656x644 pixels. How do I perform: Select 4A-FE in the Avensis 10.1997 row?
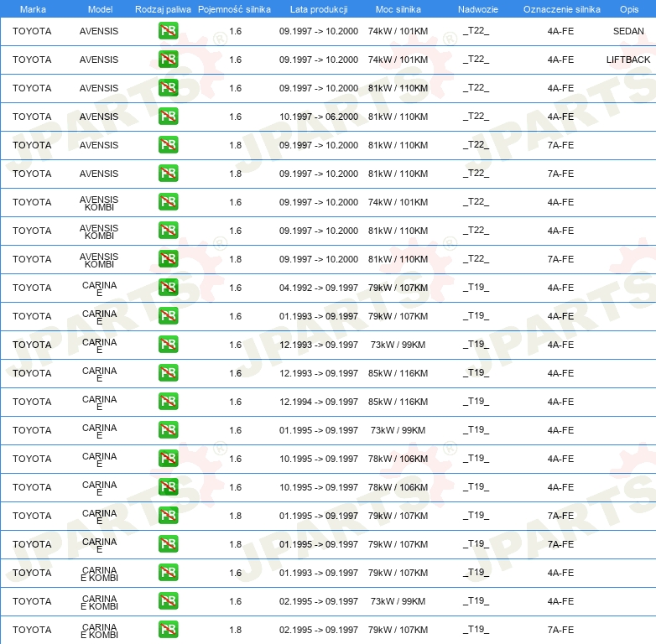tap(560, 117)
